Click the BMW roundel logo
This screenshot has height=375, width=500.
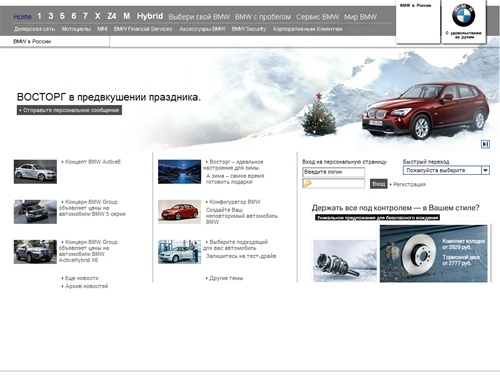point(463,15)
